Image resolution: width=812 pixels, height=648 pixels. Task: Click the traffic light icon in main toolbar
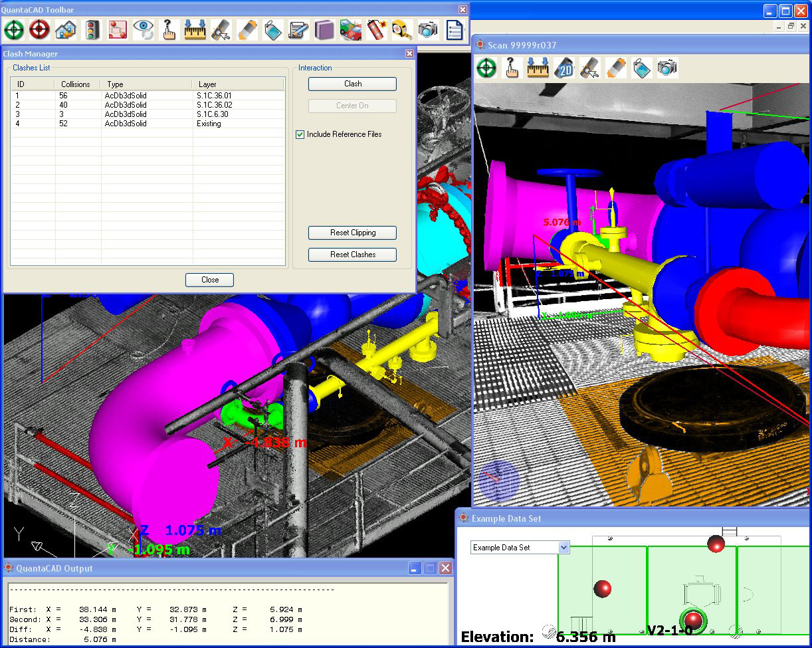pos(92,30)
